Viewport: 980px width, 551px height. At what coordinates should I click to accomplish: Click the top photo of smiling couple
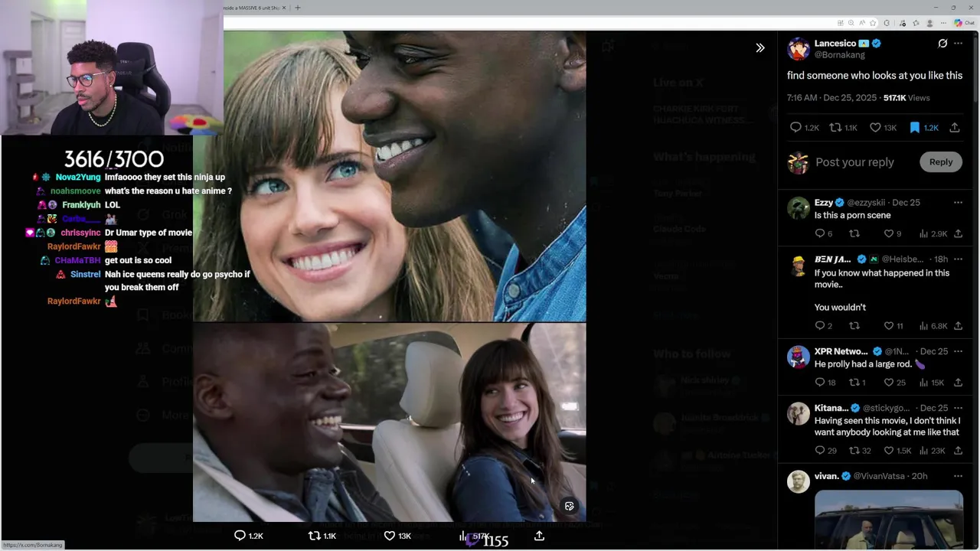point(389,176)
